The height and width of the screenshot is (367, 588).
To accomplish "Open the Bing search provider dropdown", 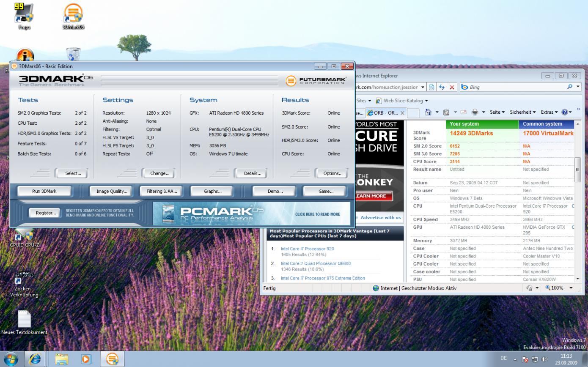I will (578, 87).
